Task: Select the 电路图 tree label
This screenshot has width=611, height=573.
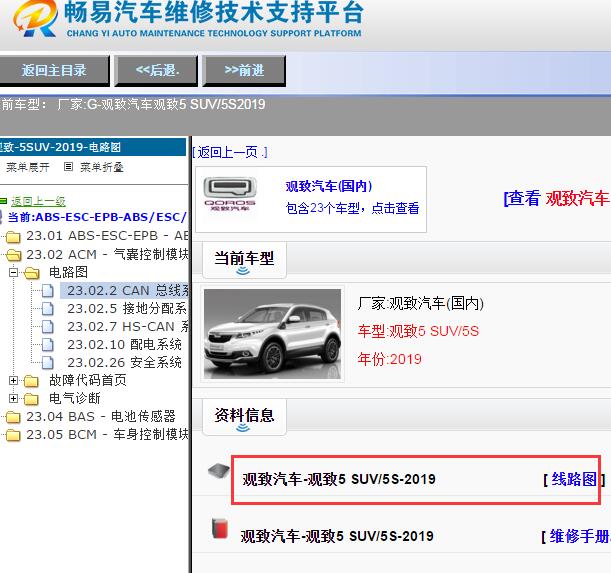Action: tap(68, 272)
